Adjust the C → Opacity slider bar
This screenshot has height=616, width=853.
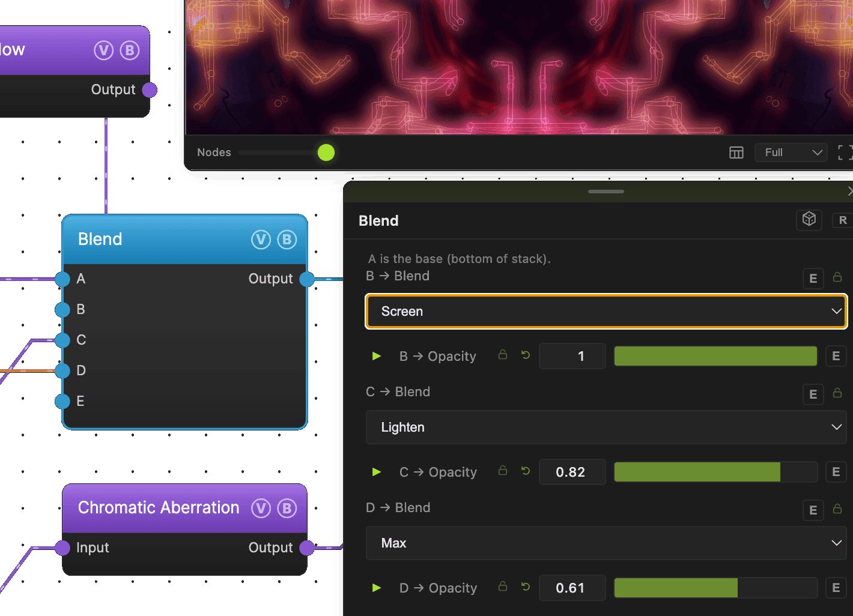click(x=715, y=472)
